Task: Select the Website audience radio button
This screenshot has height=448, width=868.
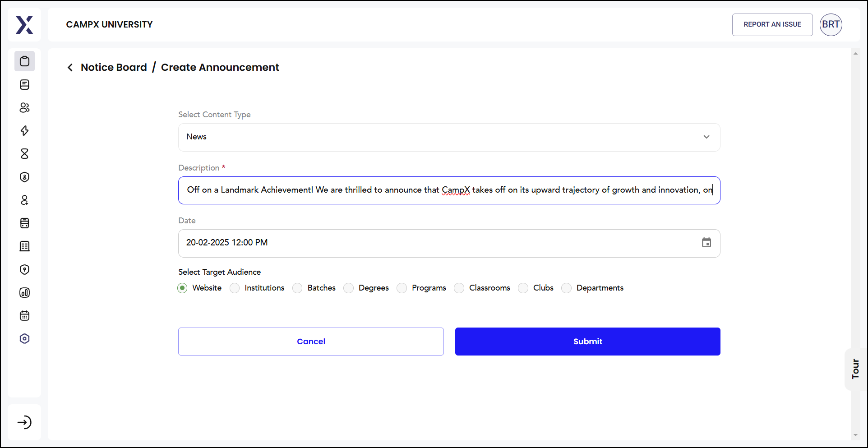Action: (x=182, y=288)
